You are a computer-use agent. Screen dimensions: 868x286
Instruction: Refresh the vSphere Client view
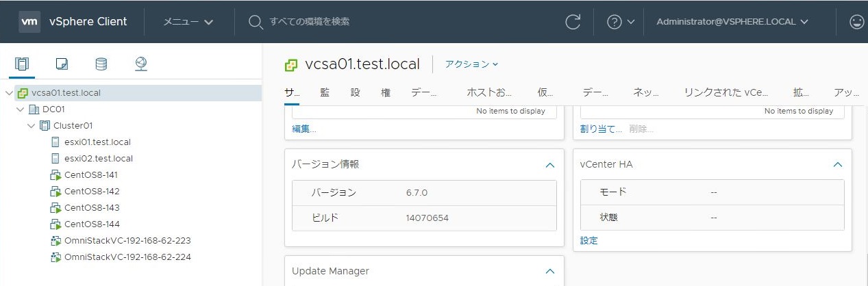[x=573, y=22]
